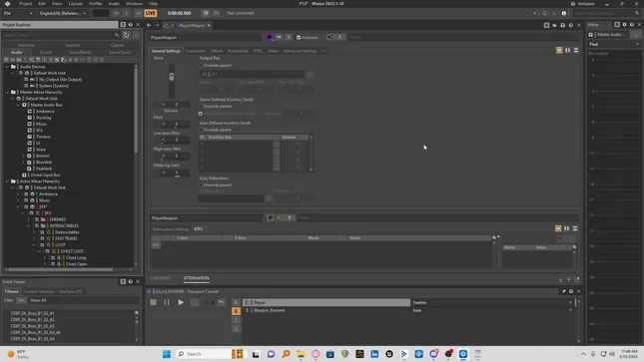This screenshot has height=362, width=644.
Task: Switch to the Events tab in Project Explorer
Action: 46,52
